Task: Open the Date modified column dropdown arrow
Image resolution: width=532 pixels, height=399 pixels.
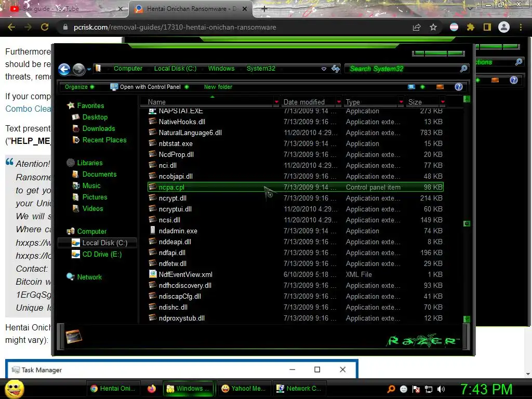Action: coord(339,102)
